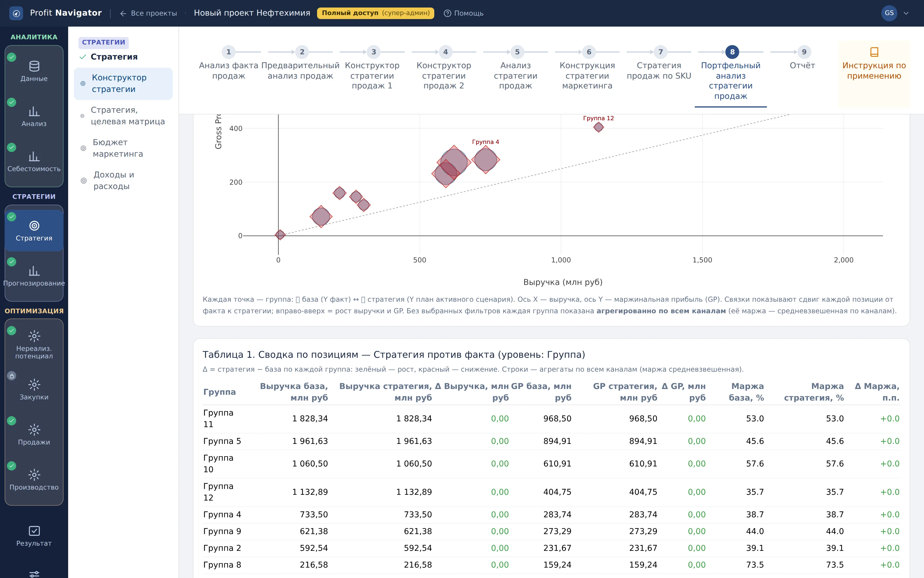Click the Группа 12 chart marker
The width and height of the screenshot is (924, 578).
(598, 127)
